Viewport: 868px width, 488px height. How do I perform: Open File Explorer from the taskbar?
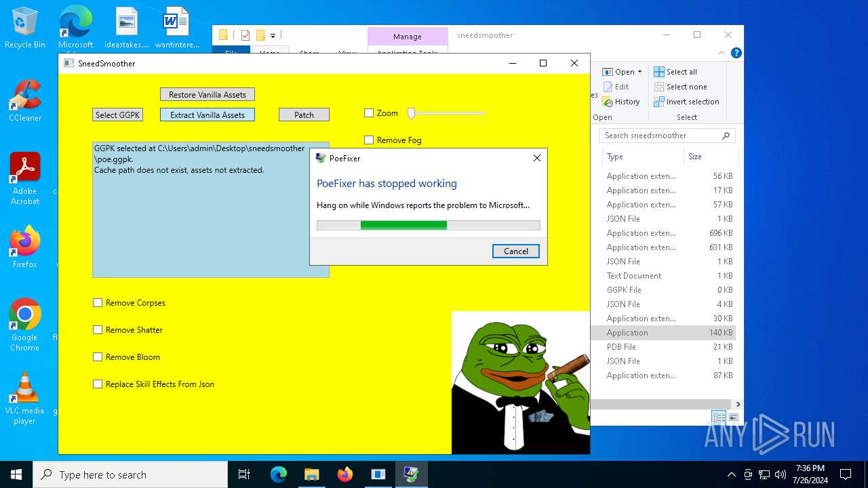tap(311, 474)
